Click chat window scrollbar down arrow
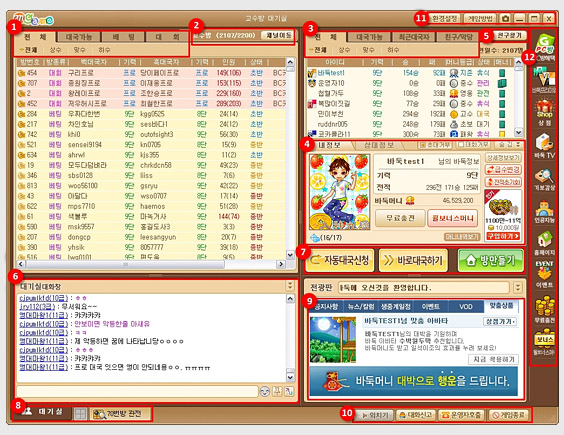This screenshot has width=564, height=435. pos(290,377)
